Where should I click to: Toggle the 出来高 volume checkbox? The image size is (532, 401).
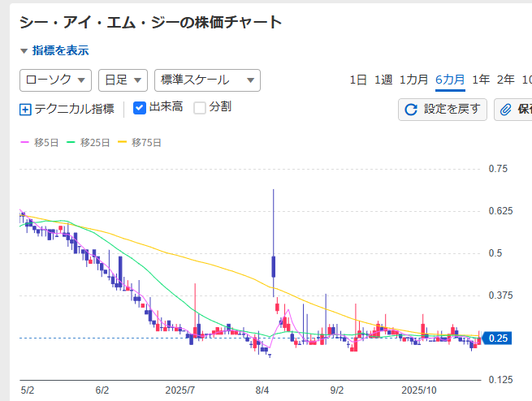(x=139, y=107)
